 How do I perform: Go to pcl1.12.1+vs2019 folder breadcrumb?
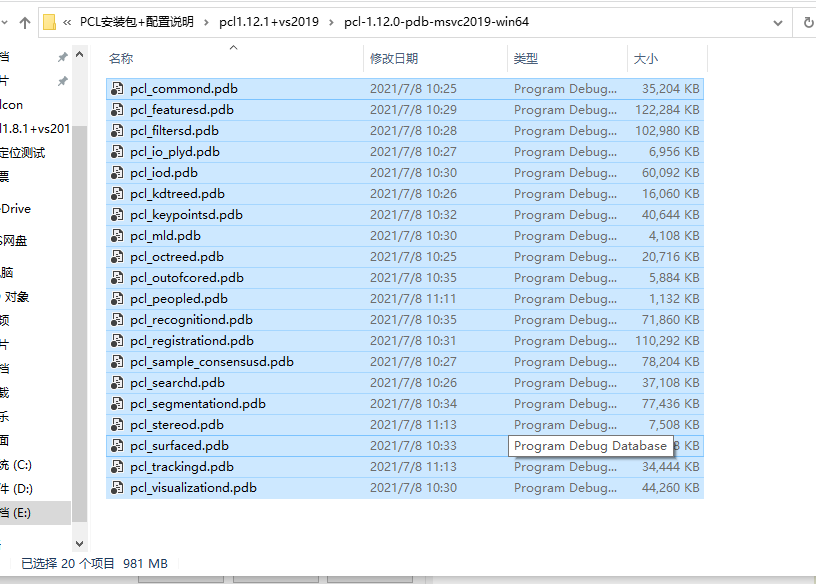click(x=269, y=21)
